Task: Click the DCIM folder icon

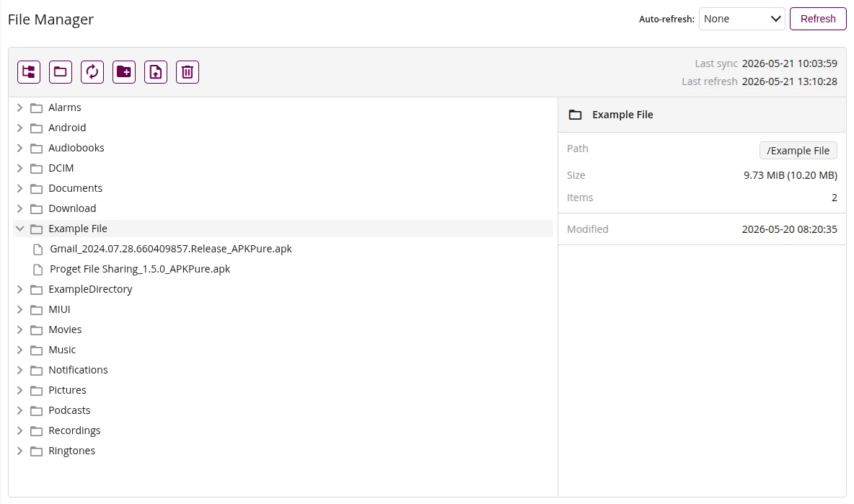Action: pyautogui.click(x=37, y=169)
